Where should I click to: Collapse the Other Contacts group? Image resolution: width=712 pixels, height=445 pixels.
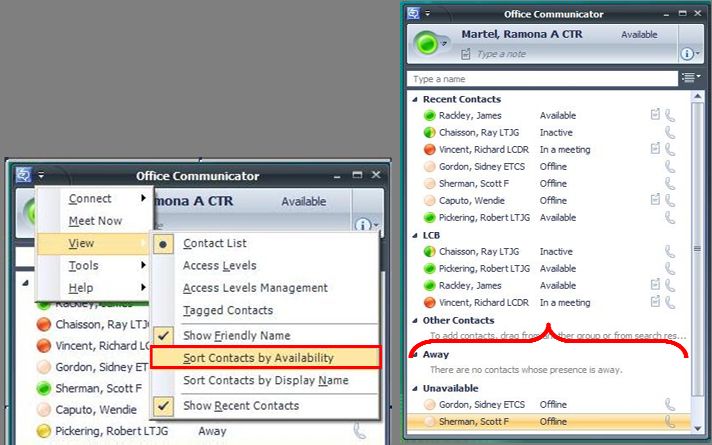(x=414, y=321)
